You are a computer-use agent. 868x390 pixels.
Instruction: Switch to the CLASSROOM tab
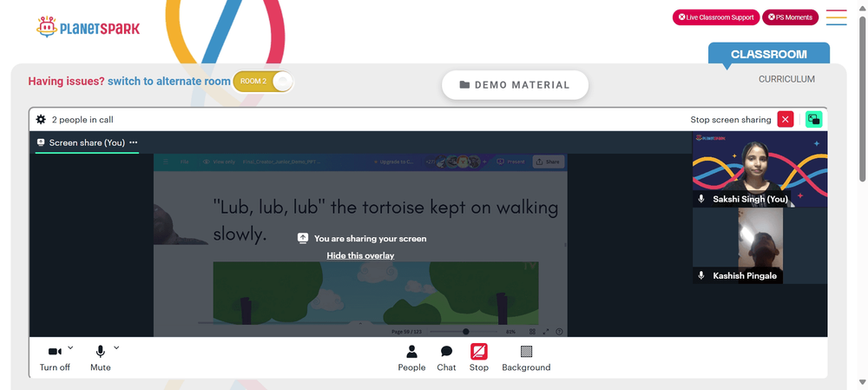pyautogui.click(x=769, y=55)
